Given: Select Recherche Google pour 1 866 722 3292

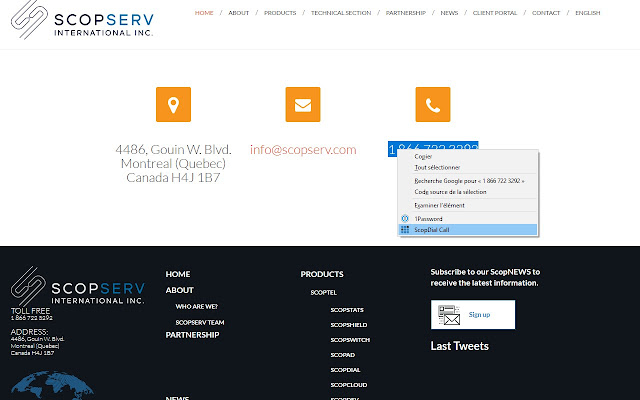Looking at the screenshot, I should point(468,181).
